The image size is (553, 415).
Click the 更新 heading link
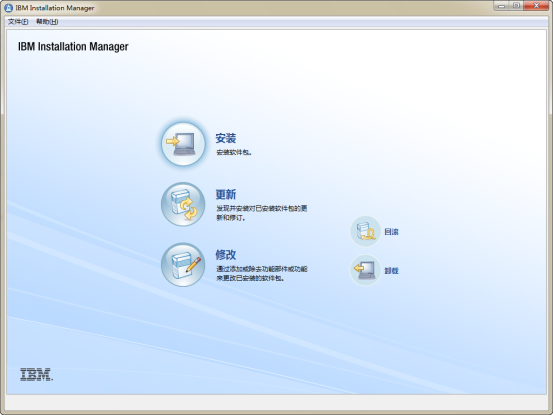click(x=226, y=194)
